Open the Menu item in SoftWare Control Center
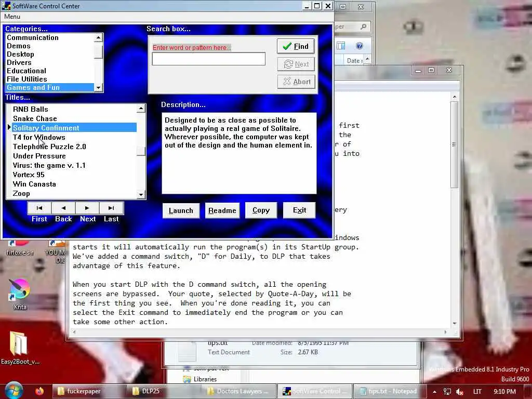Viewport: 532px width, 399px height. tap(12, 17)
